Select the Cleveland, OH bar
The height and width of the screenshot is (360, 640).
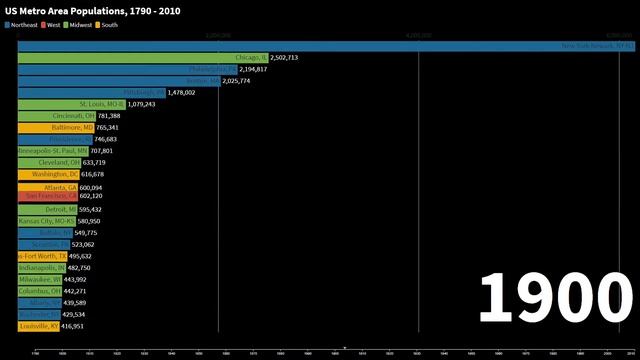pos(49,163)
